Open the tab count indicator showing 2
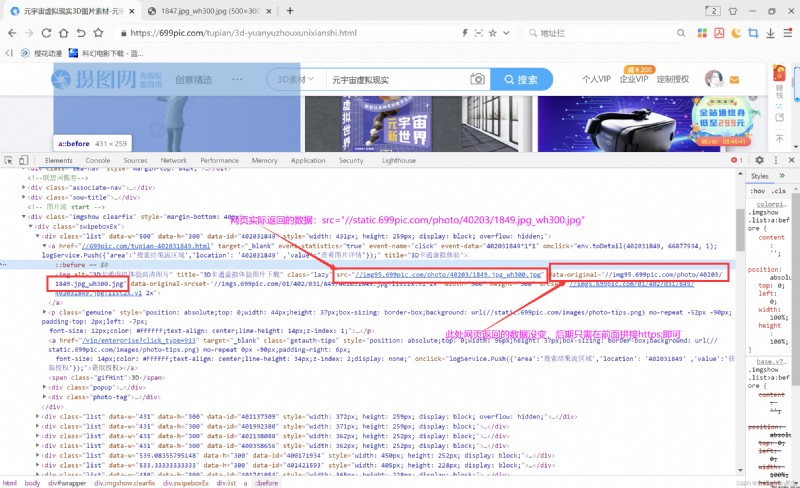The width and height of the screenshot is (800, 488). pos(713,11)
